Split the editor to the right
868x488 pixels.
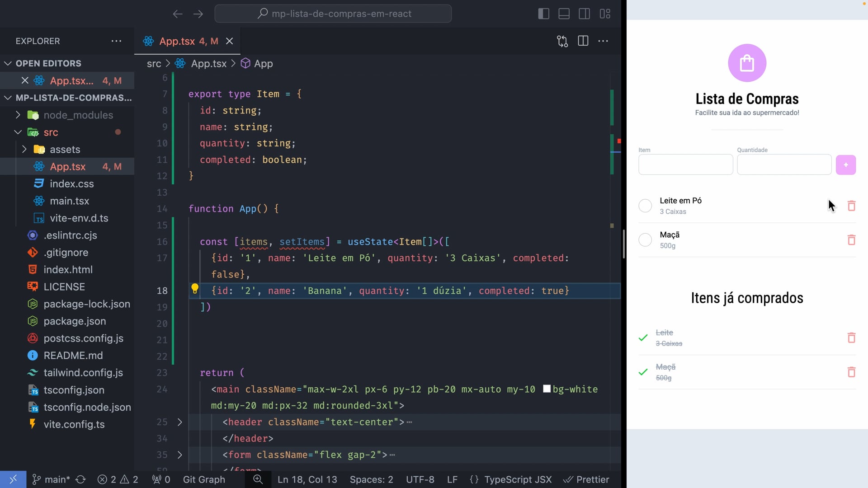(583, 41)
